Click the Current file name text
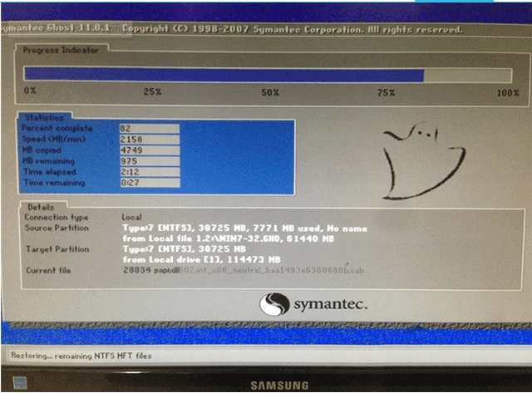Viewport: 532px width, 393px height. 244,270
